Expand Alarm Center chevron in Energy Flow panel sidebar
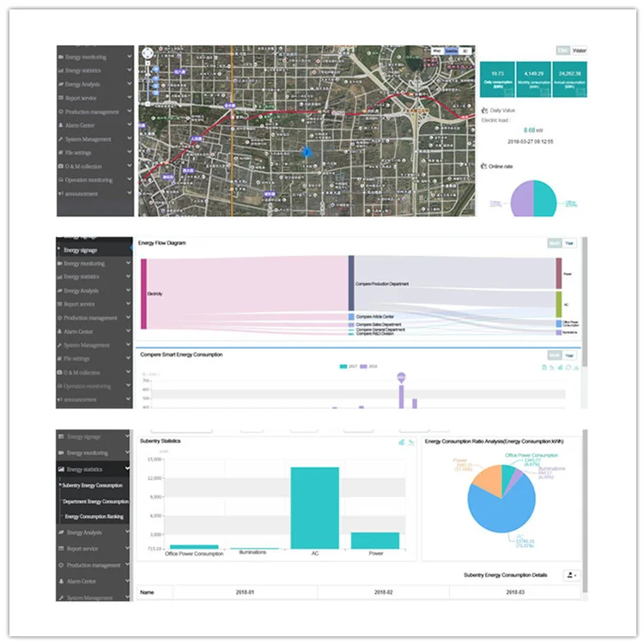The height and width of the screenshot is (644, 644). 128,331
